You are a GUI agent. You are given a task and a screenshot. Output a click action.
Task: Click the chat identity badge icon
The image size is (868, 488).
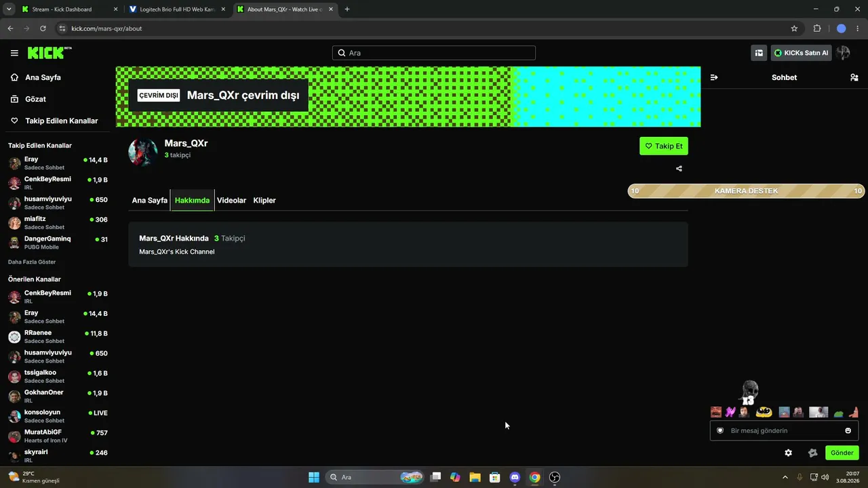[x=720, y=430]
